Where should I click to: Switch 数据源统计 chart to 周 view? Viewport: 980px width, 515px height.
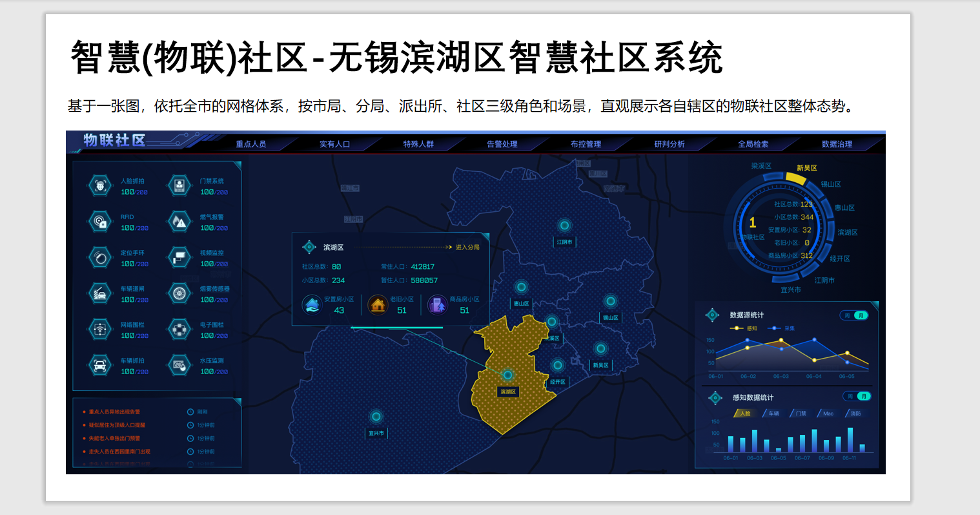pyautogui.click(x=847, y=315)
